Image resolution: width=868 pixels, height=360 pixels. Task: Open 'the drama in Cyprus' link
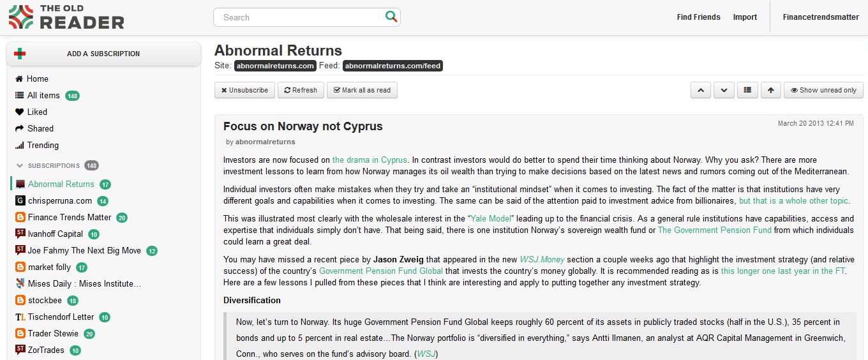click(370, 160)
